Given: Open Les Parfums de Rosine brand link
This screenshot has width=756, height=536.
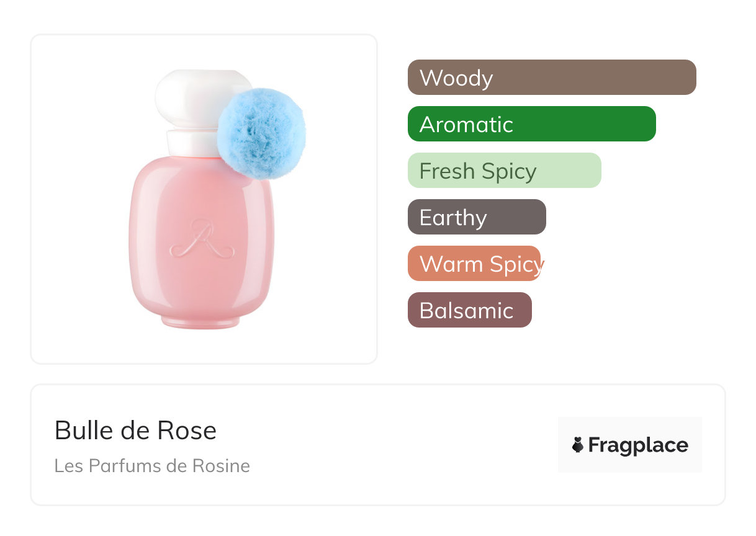Looking at the screenshot, I should 152,465.
